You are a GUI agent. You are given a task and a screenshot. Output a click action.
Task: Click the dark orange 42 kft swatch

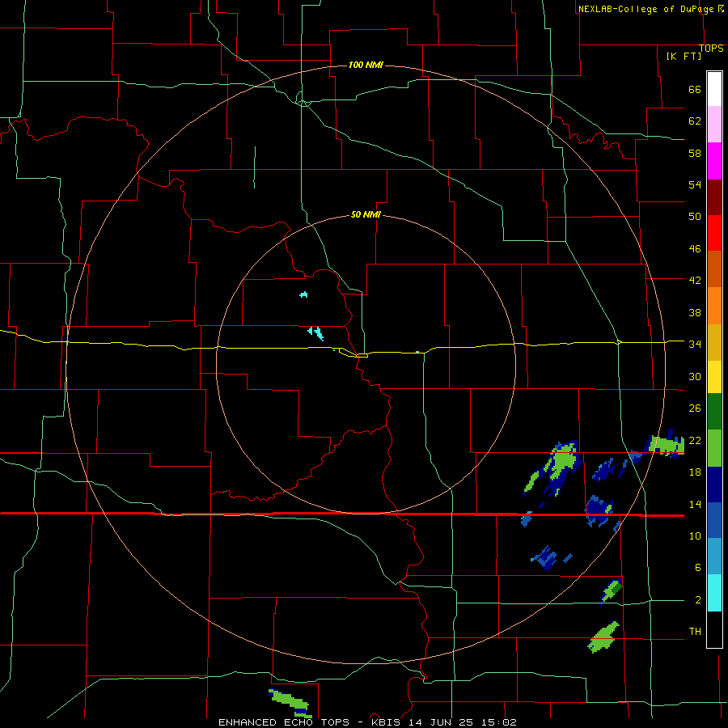pos(714,269)
